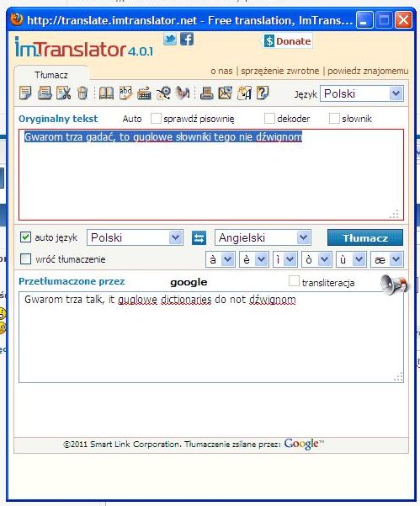The width and height of the screenshot is (420, 506).
Task: Tick the wróć tłumaczenie checkbox
Action: point(25,258)
